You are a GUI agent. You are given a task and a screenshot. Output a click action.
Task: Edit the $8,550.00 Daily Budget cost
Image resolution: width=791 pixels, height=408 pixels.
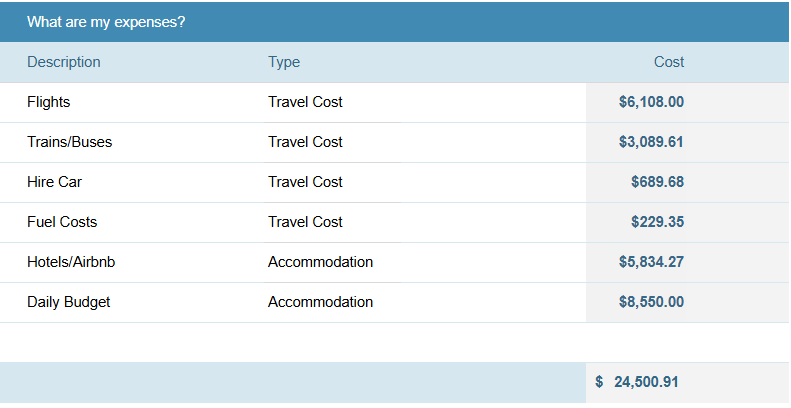(688, 302)
